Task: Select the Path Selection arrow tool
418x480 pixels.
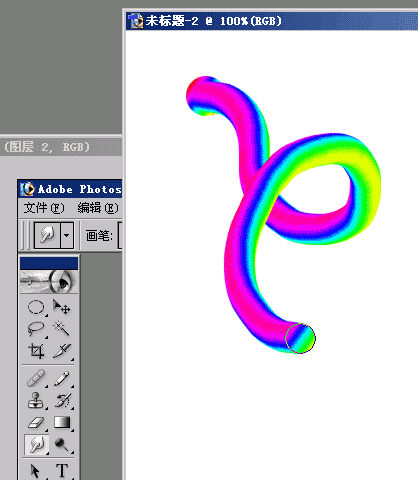Action: (x=35, y=471)
